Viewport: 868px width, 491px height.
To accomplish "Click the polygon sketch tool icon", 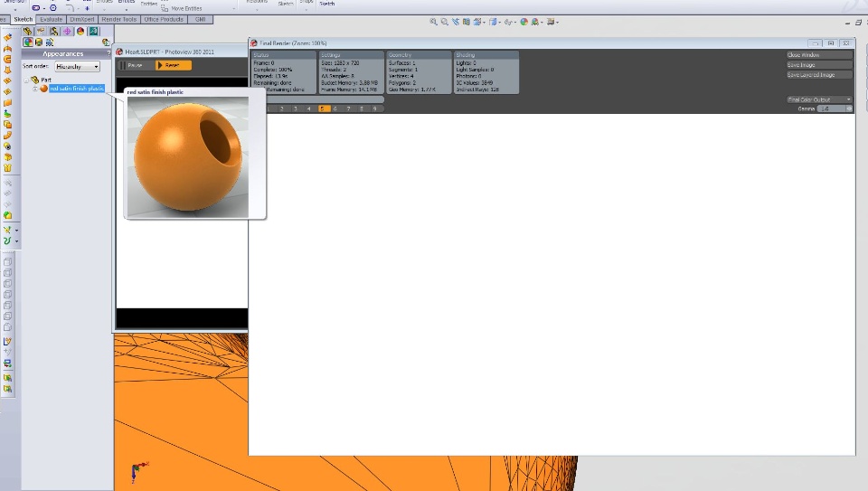I will coord(53,8).
